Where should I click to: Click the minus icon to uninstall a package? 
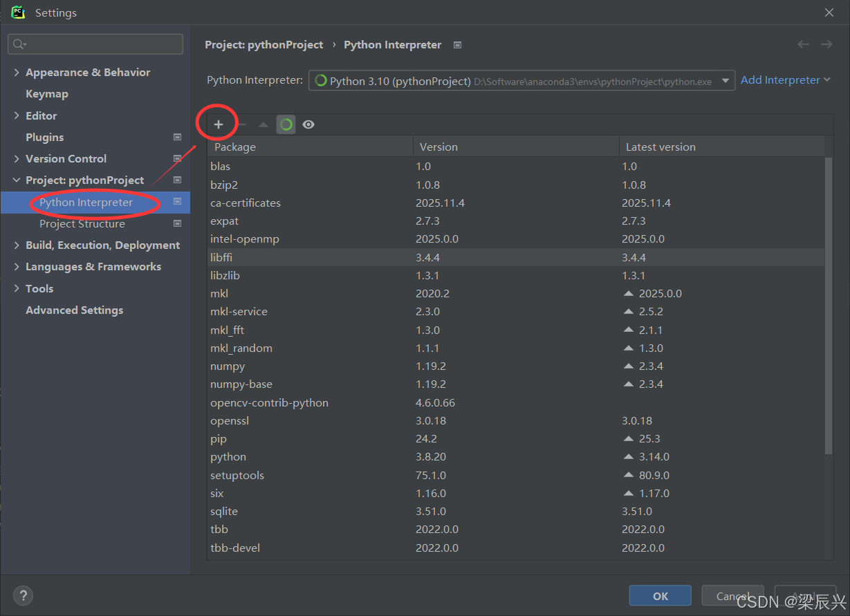click(x=242, y=124)
